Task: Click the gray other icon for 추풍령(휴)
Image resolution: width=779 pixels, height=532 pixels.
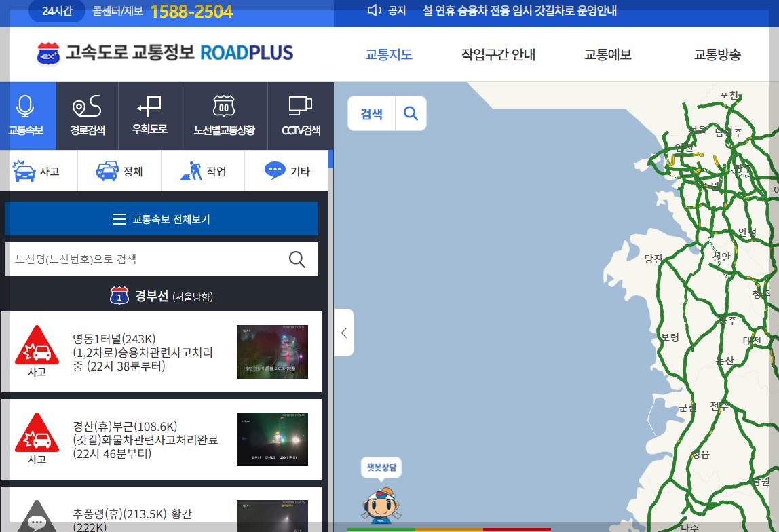Action: 37,516
